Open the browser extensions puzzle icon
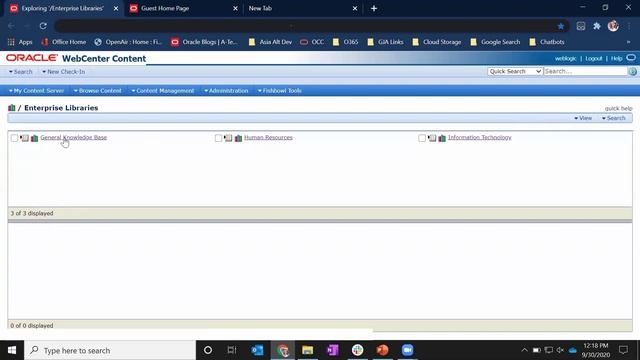The height and width of the screenshot is (360, 640). (x=597, y=26)
